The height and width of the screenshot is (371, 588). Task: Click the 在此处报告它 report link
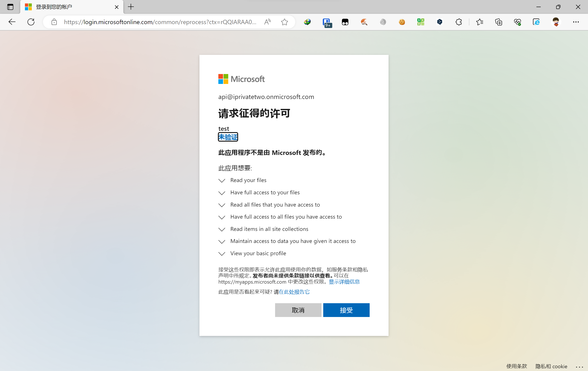tap(294, 292)
